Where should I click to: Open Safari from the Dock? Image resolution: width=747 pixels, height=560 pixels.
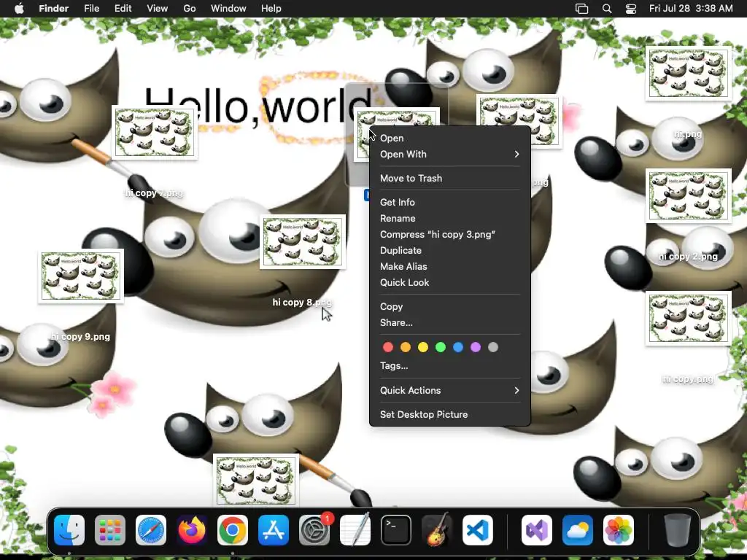(151, 530)
